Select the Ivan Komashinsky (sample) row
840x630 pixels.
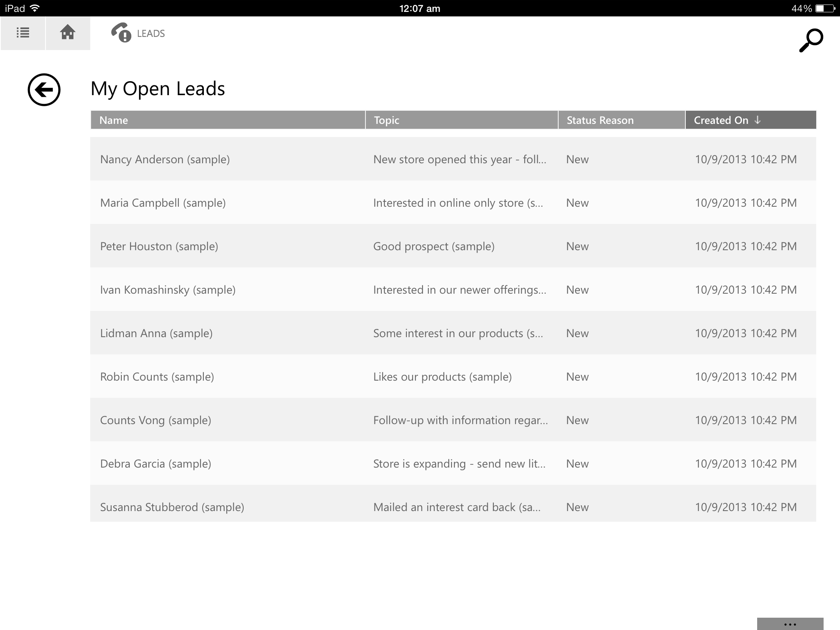click(168, 290)
